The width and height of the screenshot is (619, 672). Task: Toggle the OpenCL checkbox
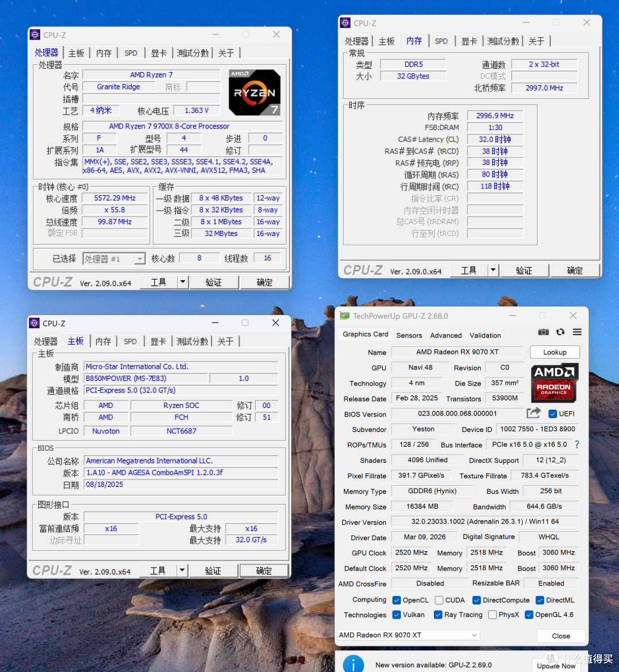(x=397, y=600)
